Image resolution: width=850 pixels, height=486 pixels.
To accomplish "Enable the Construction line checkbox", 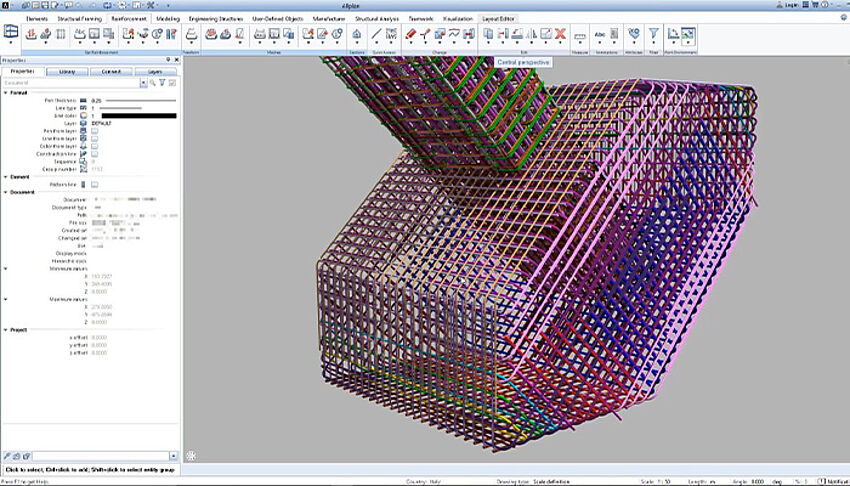I will 94,154.
